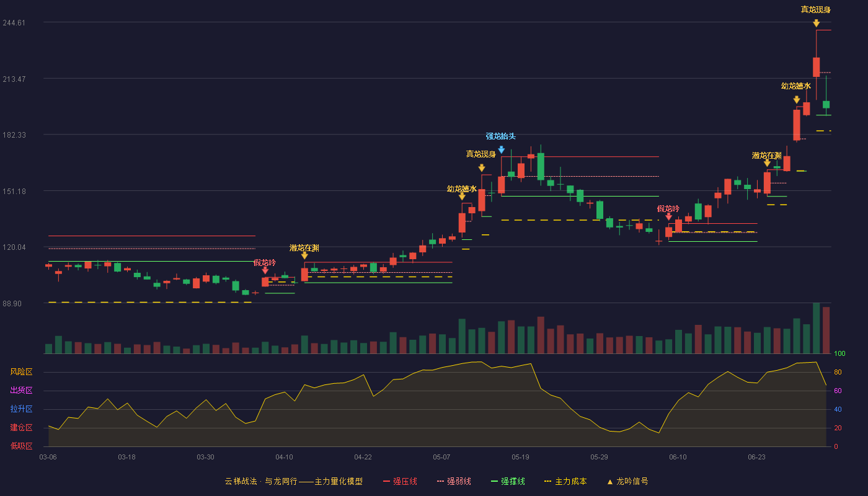This screenshot has height=496, width=868.
Task: Click the blue arrow under 强龙抬头
Action: (x=501, y=150)
